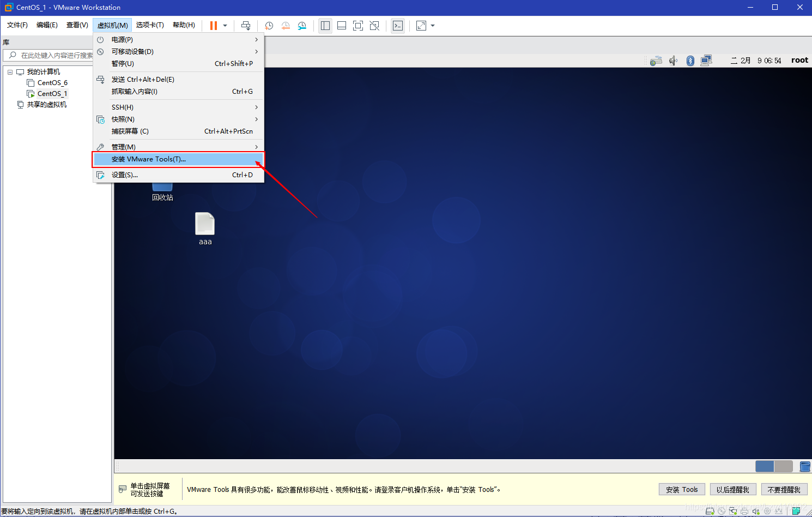This screenshot has width=812, height=517.
Task: Select 共享的虚拟机 in the library
Action: tap(47, 105)
